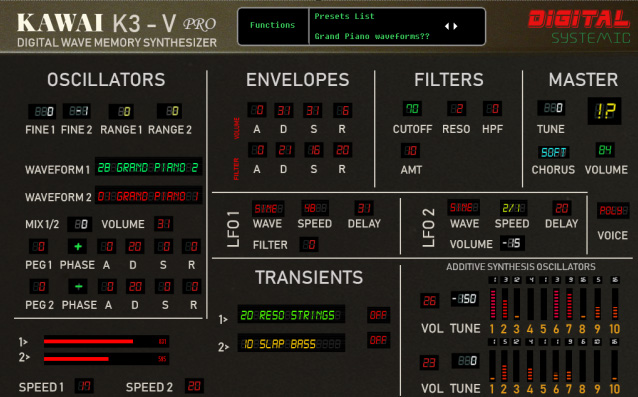The height and width of the screenshot is (397, 638).
Task: Click the yellow patch number display
Action: pyautogui.click(x=604, y=111)
